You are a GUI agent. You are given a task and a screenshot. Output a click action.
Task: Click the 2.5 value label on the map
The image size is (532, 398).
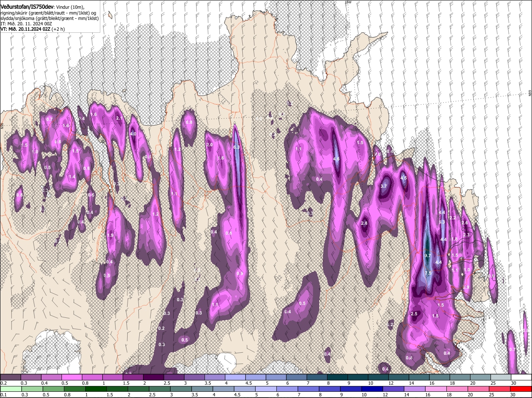coord(414,314)
